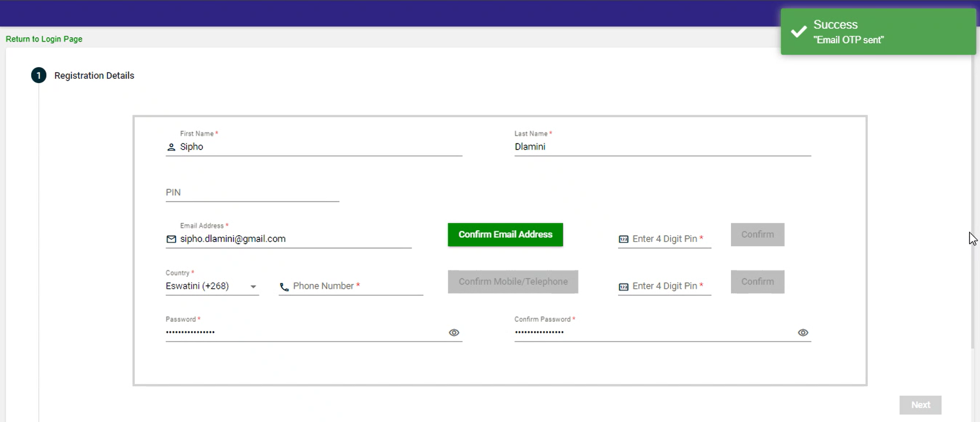Follow the Return to Login Page link
Screen dimensions: 980x422
tap(44, 39)
